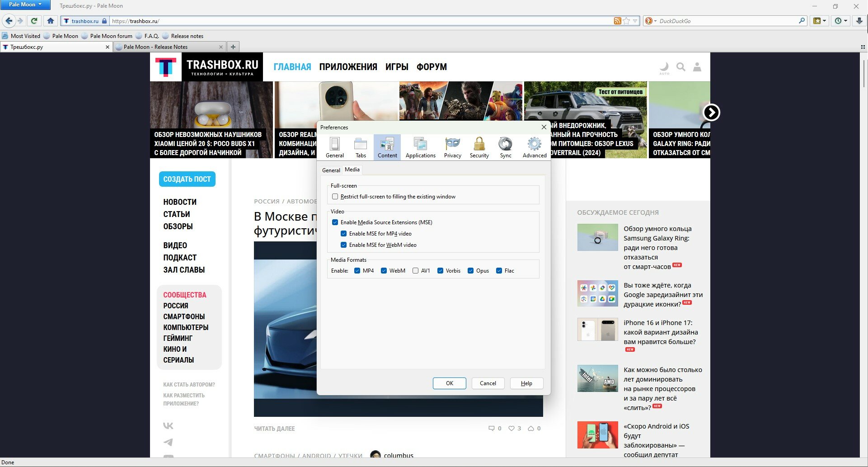Click the DuckDuckGo search input field
This screenshot has width=868, height=467.
[727, 21]
